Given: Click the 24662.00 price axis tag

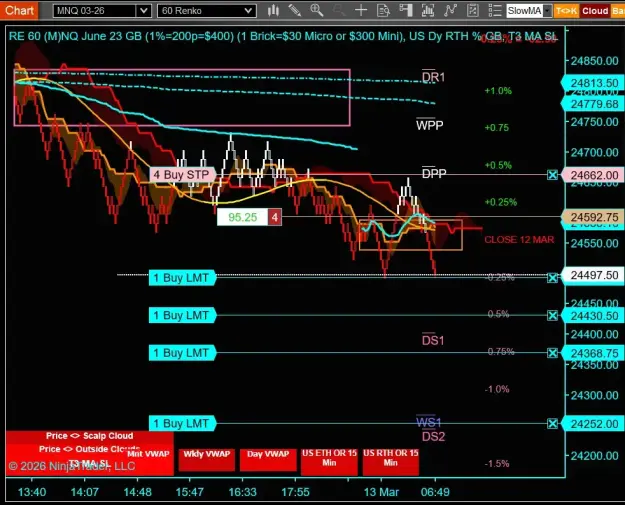Looking at the screenshot, I should pyautogui.click(x=593, y=175).
